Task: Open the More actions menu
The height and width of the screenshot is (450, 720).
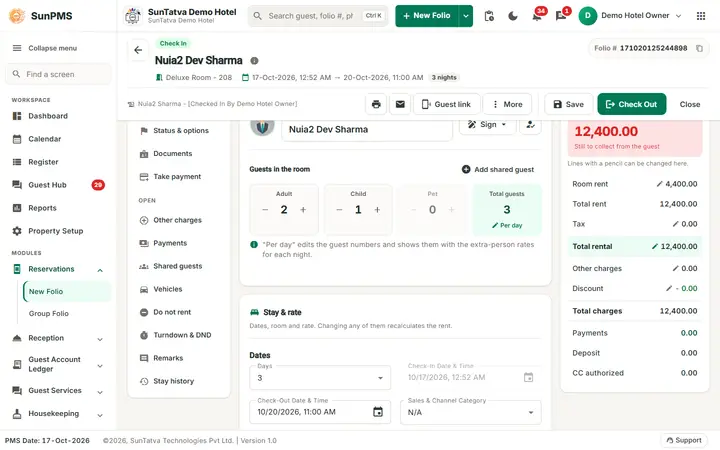Action: pyautogui.click(x=507, y=104)
